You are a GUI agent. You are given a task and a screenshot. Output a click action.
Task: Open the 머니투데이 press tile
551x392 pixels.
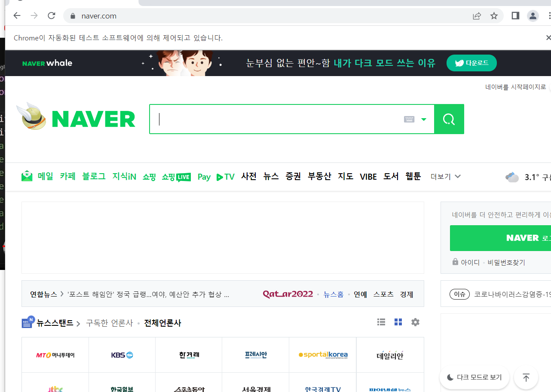(x=55, y=355)
